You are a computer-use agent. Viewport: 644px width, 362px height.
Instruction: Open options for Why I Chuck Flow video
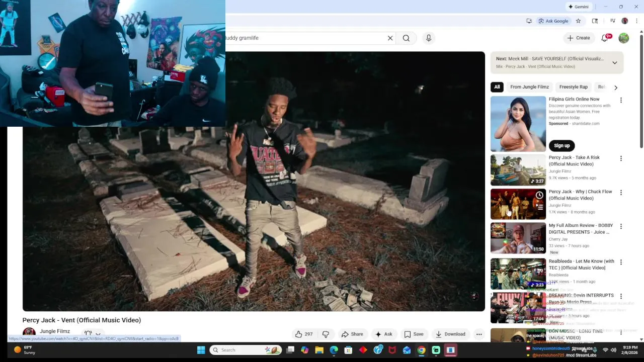tap(621, 193)
